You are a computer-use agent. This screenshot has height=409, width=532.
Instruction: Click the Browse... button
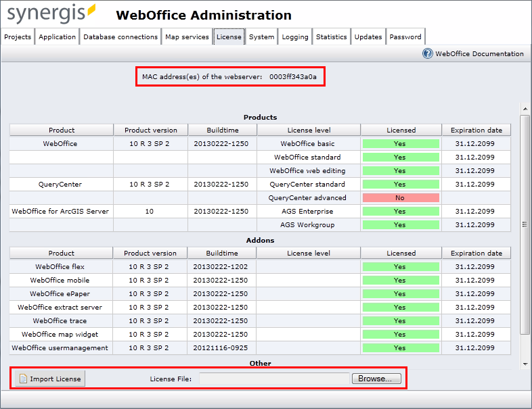pos(376,379)
